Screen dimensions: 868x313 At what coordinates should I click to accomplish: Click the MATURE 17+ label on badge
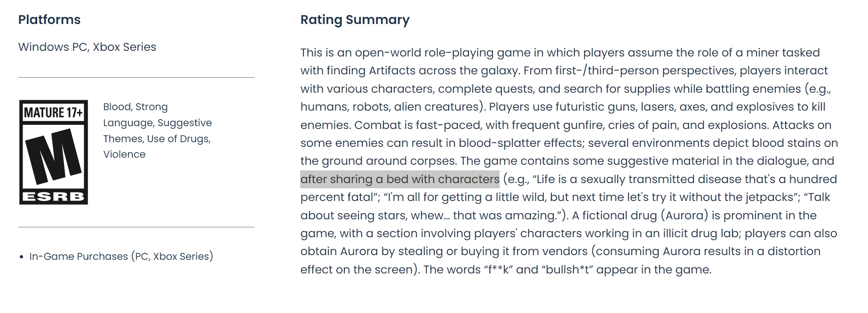click(x=53, y=112)
